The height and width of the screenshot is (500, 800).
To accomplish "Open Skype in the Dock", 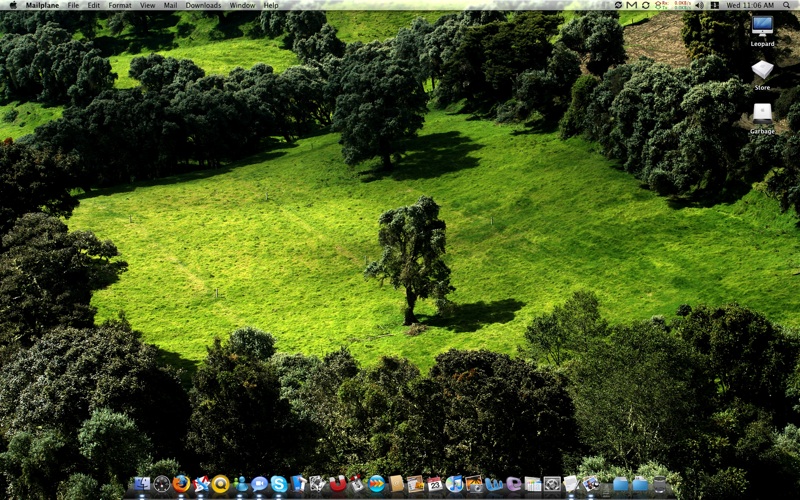I will [x=279, y=484].
